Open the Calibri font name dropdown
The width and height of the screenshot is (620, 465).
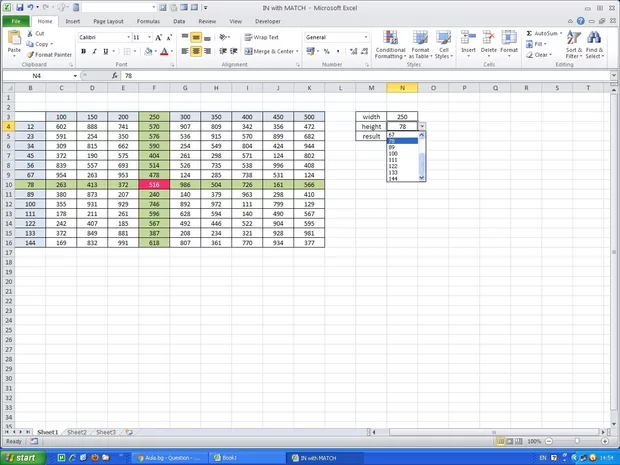coord(125,37)
